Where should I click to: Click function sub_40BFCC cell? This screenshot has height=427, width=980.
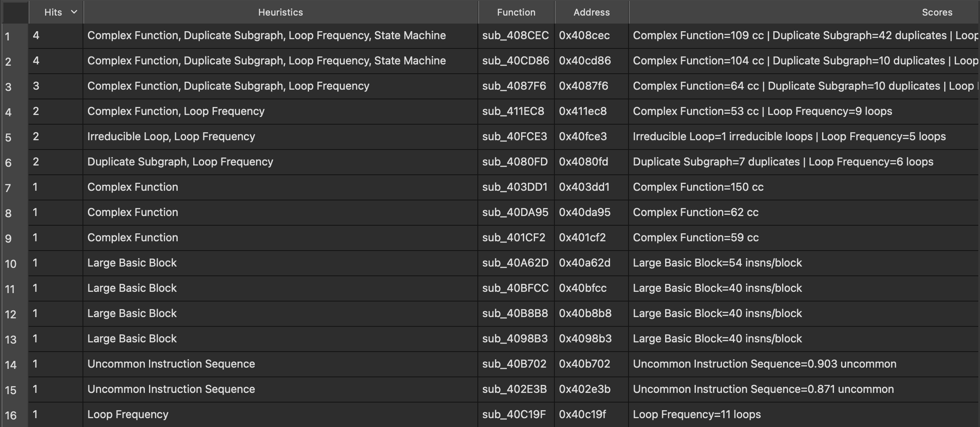(515, 288)
